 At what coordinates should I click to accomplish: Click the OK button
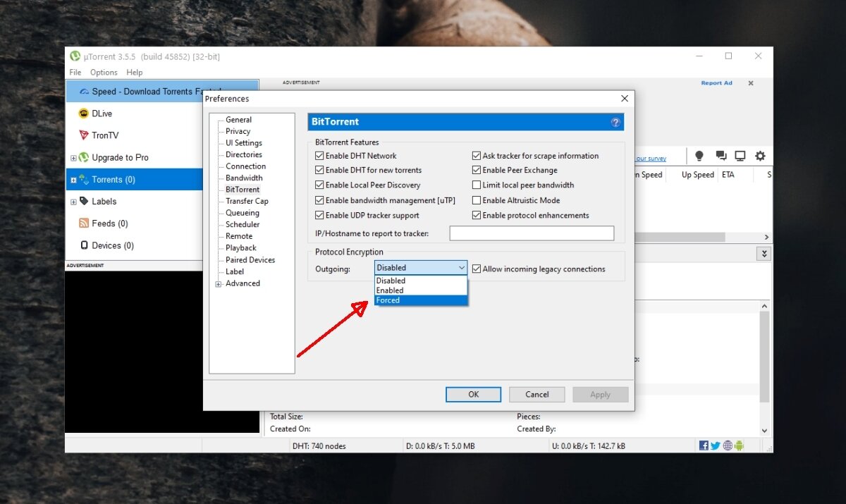tap(473, 394)
